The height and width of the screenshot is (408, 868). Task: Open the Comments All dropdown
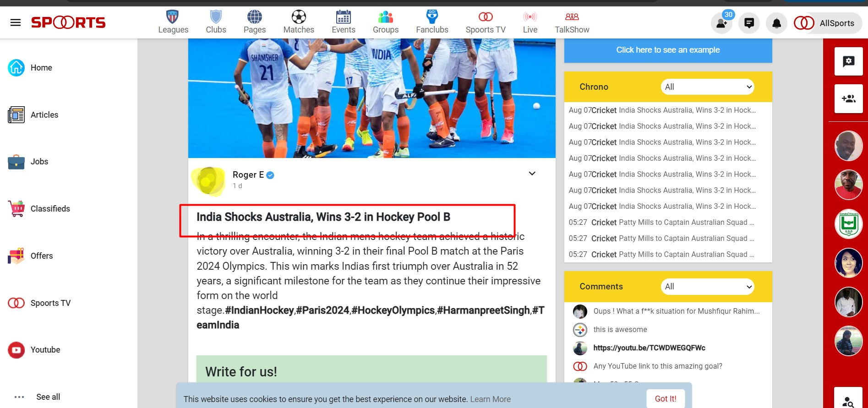tap(707, 287)
